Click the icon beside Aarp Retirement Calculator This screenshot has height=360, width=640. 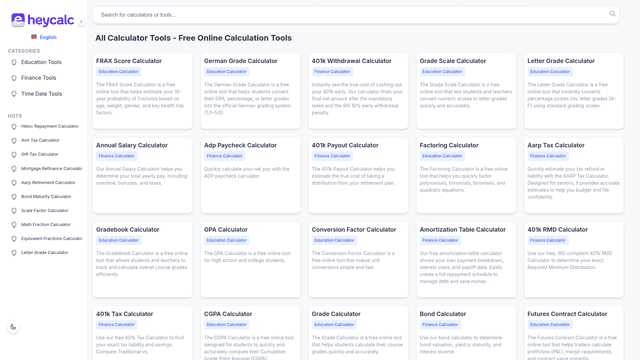[14, 183]
